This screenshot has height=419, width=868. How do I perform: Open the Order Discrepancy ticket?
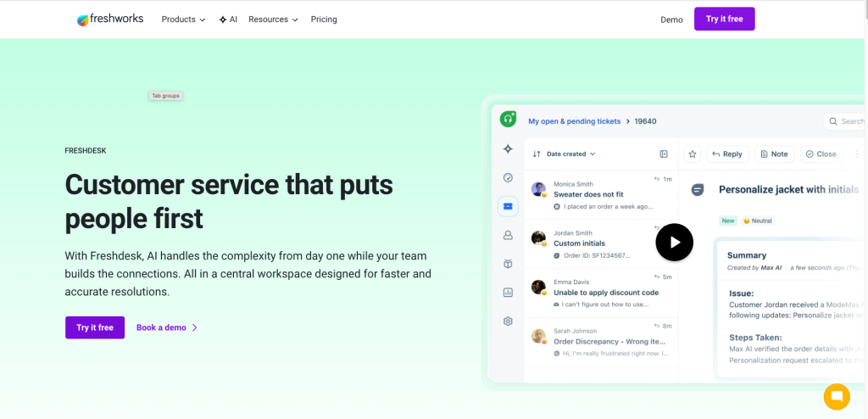click(601, 342)
